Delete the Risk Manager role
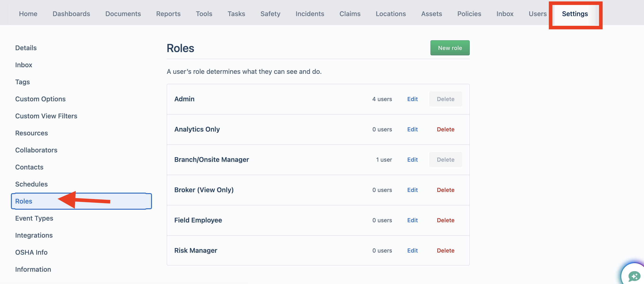Image resolution: width=644 pixels, height=284 pixels. click(x=446, y=250)
